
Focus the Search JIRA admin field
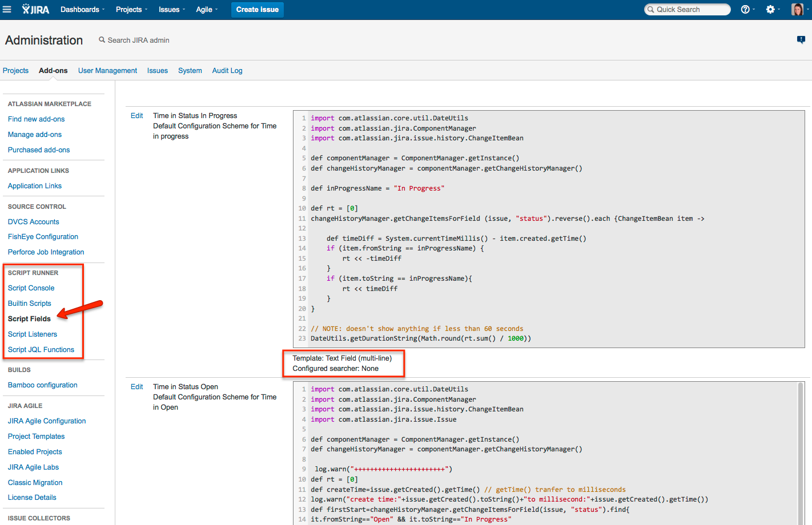pyautogui.click(x=138, y=40)
